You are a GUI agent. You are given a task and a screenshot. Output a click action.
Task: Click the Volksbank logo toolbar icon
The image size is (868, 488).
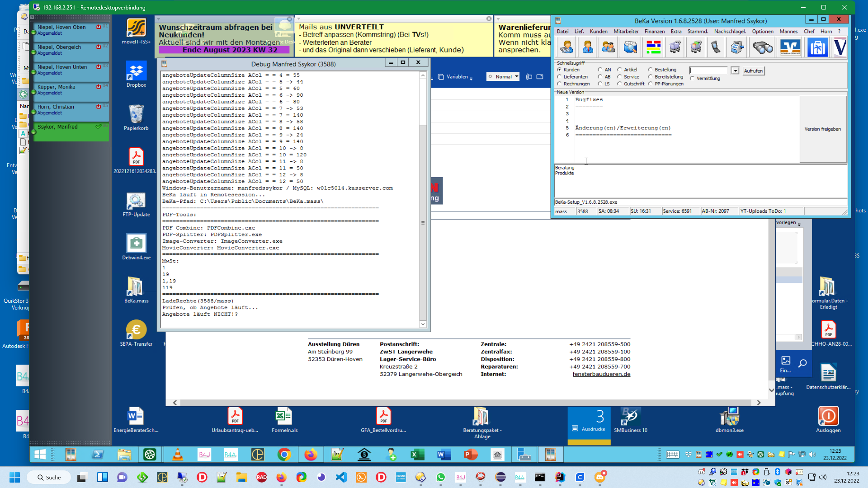(x=790, y=47)
